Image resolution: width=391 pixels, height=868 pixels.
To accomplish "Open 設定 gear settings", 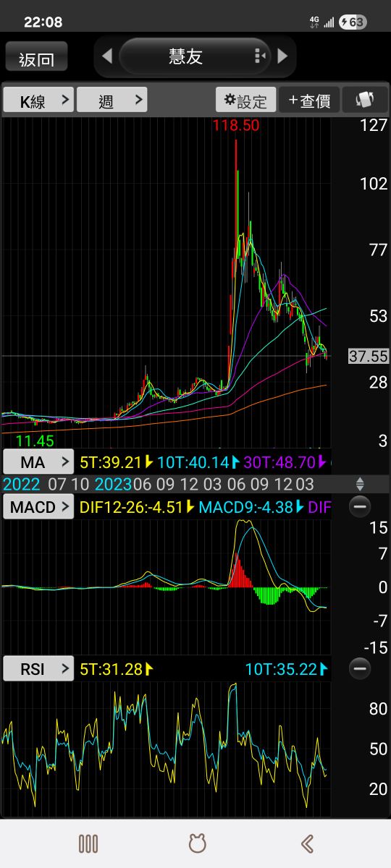I will click(x=245, y=101).
